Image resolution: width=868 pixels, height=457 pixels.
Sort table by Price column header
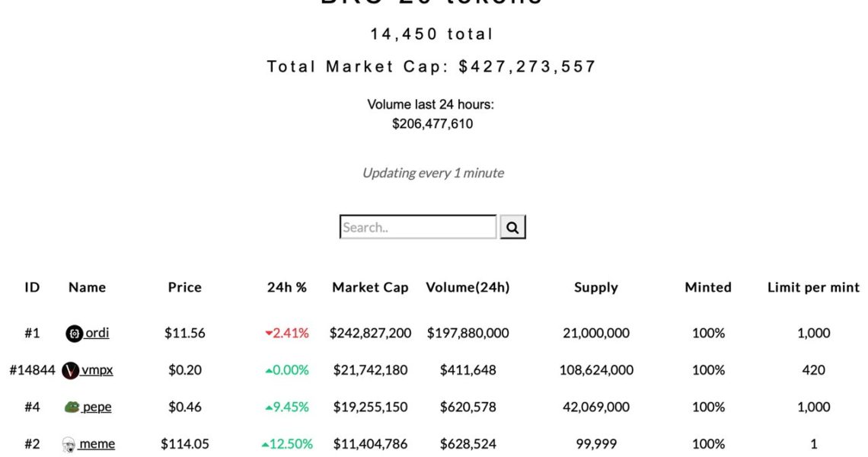184,287
